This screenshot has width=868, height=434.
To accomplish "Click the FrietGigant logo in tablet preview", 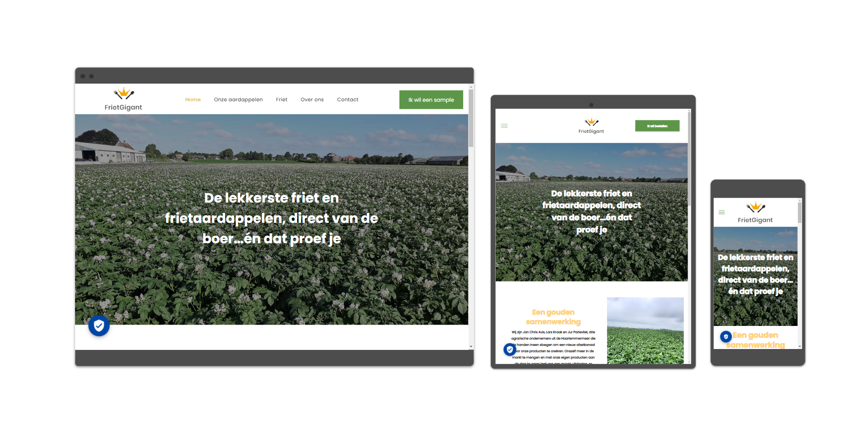I will (x=591, y=126).
